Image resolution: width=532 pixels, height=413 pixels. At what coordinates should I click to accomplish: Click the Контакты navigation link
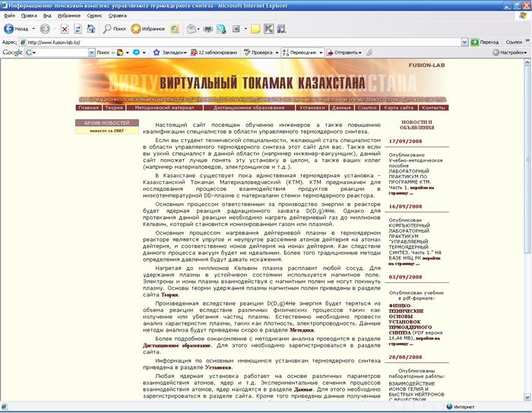coord(432,108)
